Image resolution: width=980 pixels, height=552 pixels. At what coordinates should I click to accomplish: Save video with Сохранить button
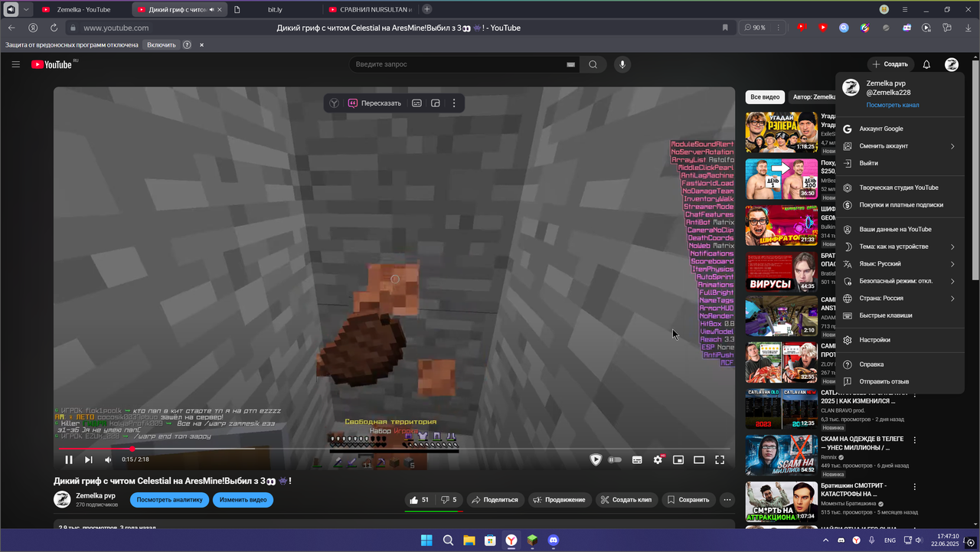click(x=688, y=500)
